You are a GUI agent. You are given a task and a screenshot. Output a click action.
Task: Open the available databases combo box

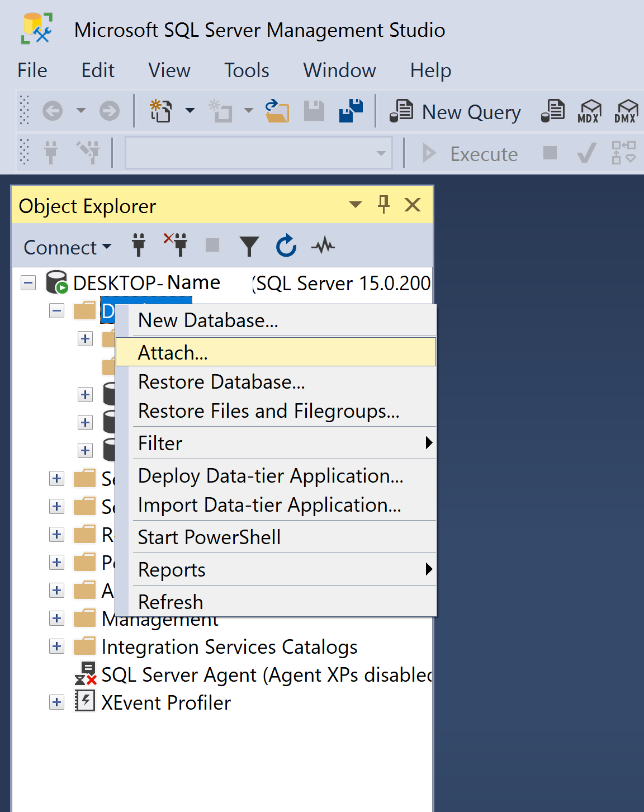coord(258,153)
